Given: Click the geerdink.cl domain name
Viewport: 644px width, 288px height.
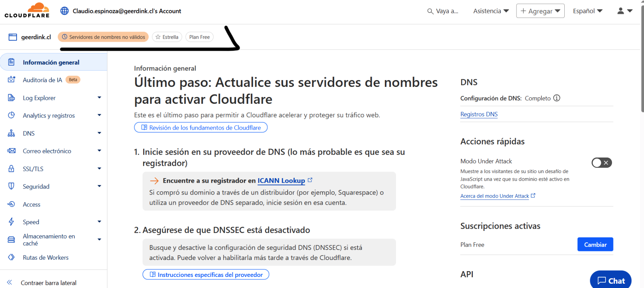Looking at the screenshot, I should point(36,37).
